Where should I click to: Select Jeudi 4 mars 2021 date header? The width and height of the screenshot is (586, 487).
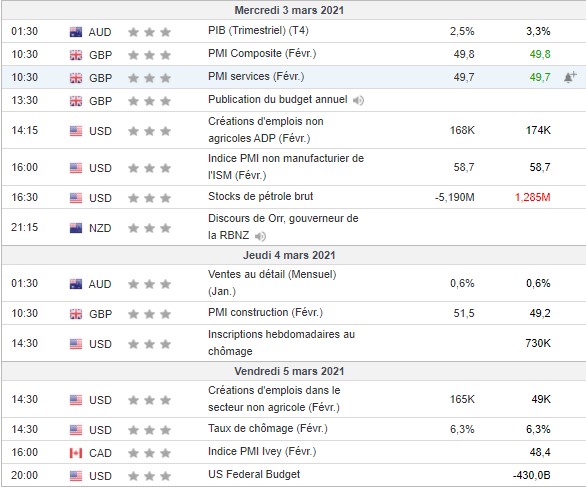[x=289, y=255]
